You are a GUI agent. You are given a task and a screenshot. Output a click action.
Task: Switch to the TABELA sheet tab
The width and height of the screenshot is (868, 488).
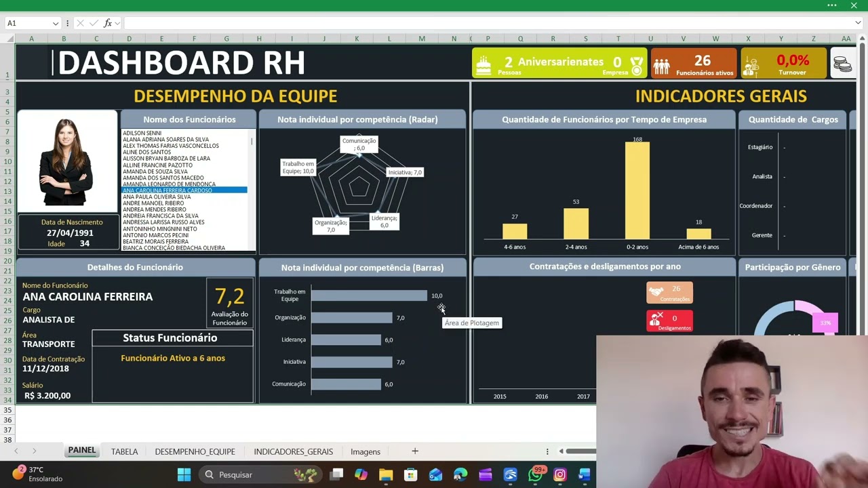(124, 451)
